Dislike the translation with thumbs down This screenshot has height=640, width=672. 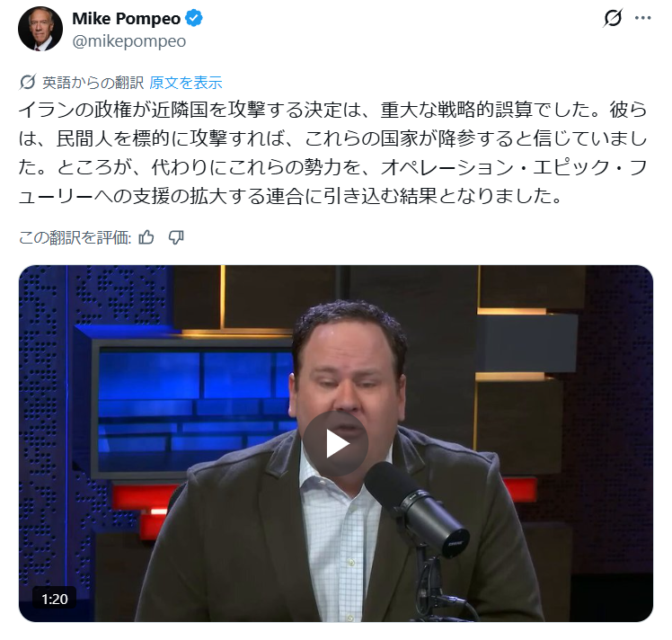(x=176, y=237)
